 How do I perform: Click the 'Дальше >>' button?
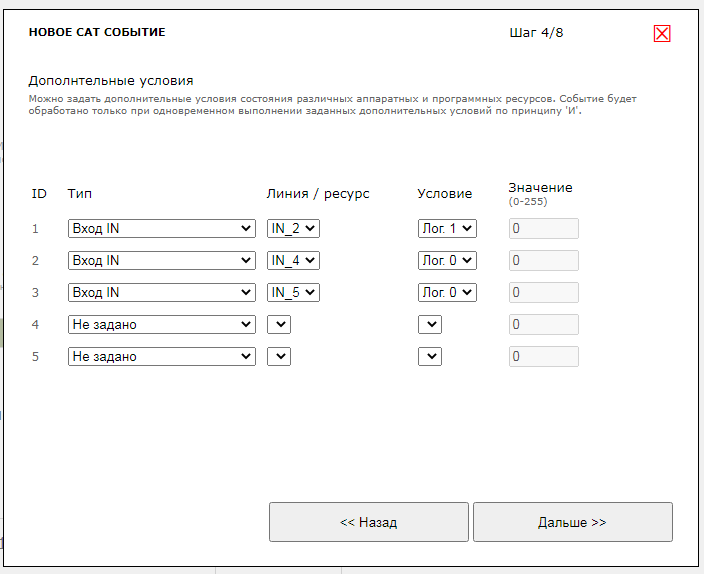572,522
